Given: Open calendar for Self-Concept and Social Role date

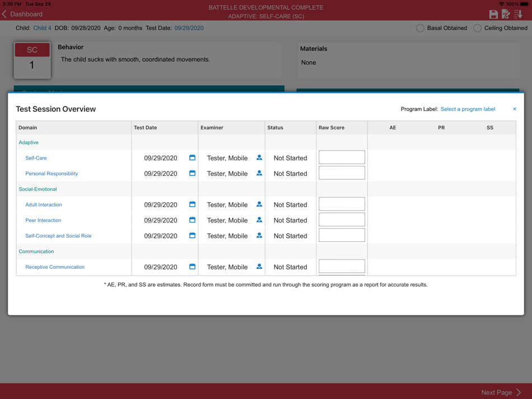Looking at the screenshot, I should coord(192,235).
